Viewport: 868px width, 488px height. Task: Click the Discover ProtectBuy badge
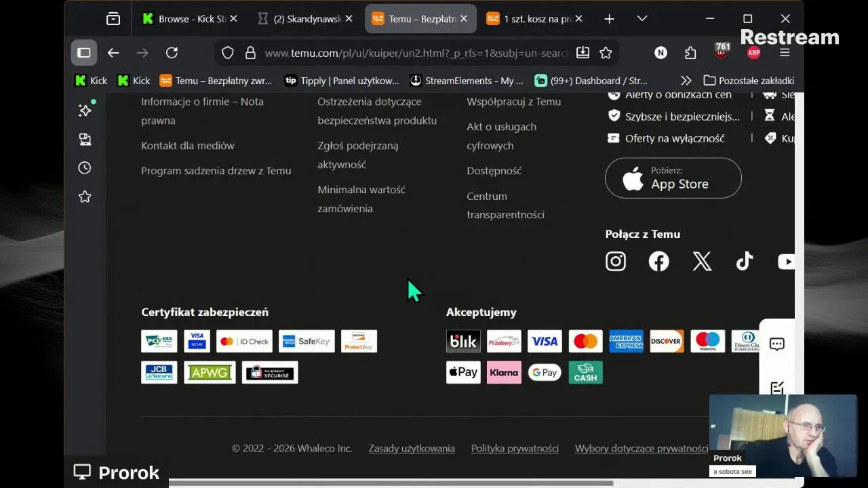click(359, 342)
